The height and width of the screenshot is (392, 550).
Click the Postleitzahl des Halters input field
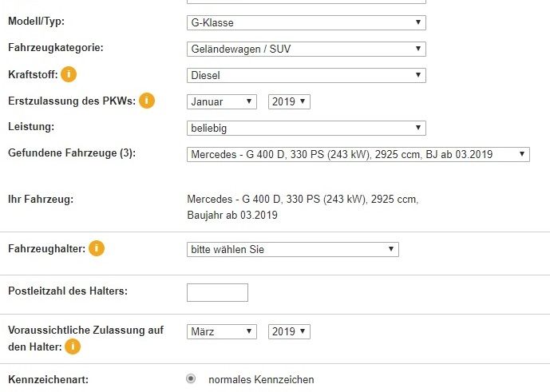click(x=217, y=292)
